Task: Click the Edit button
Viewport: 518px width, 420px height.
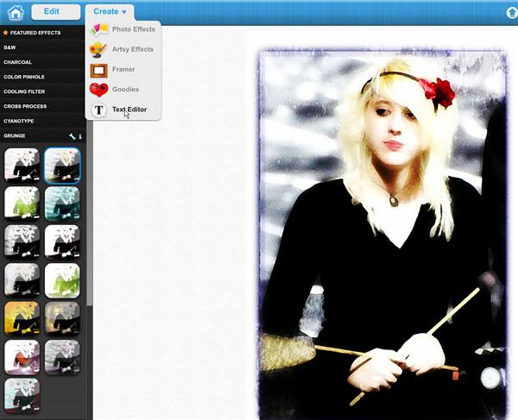Action: pos(56,12)
